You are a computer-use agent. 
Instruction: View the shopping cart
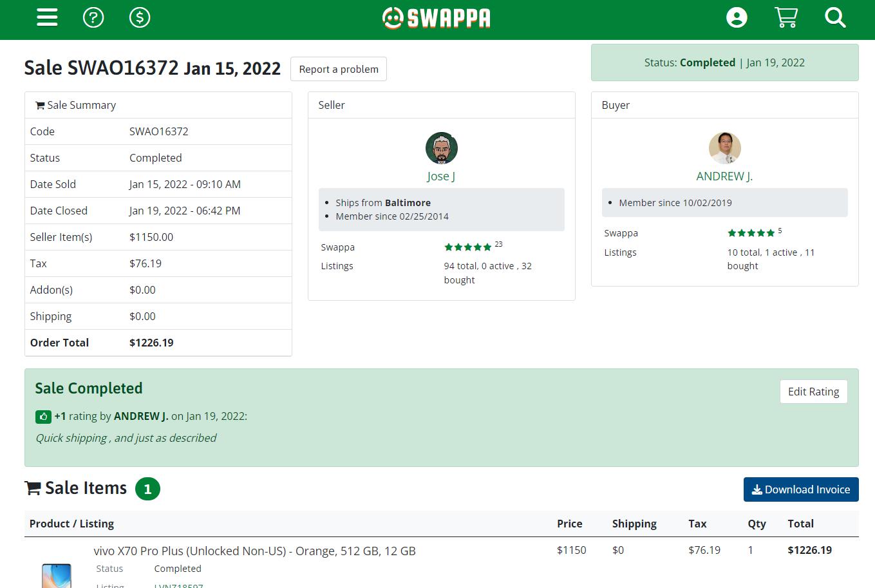click(x=786, y=17)
